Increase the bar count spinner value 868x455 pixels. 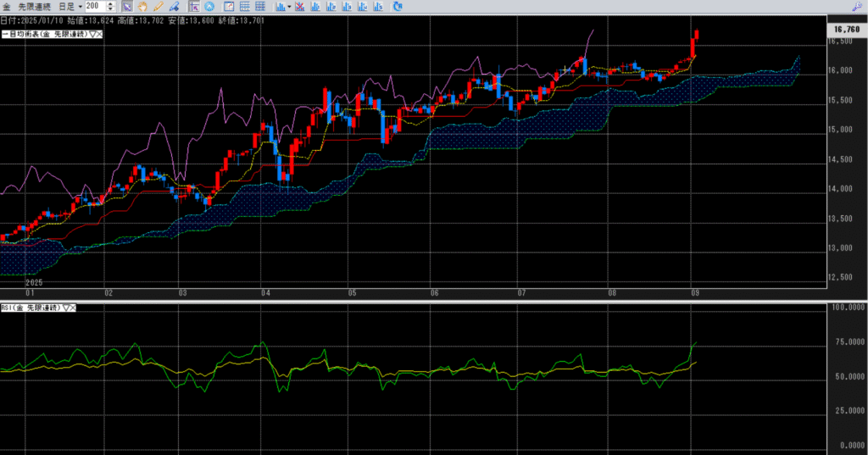(x=111, y=3)
